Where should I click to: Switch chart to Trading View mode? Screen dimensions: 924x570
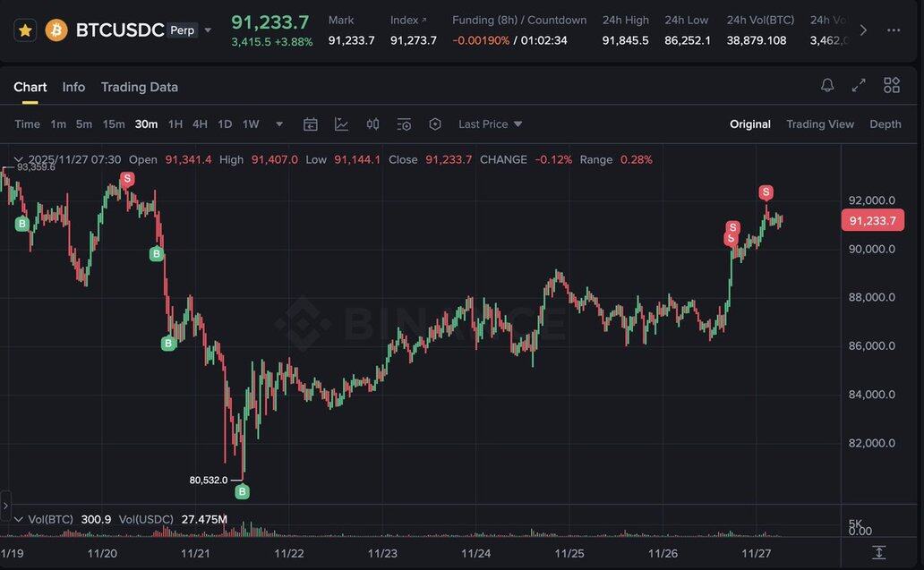coord(819,124)
